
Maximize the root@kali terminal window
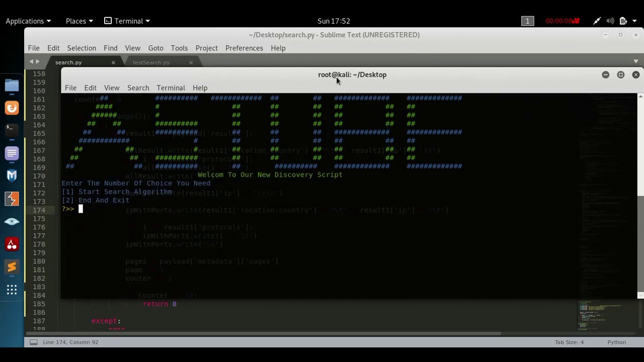tap(620, 75)
